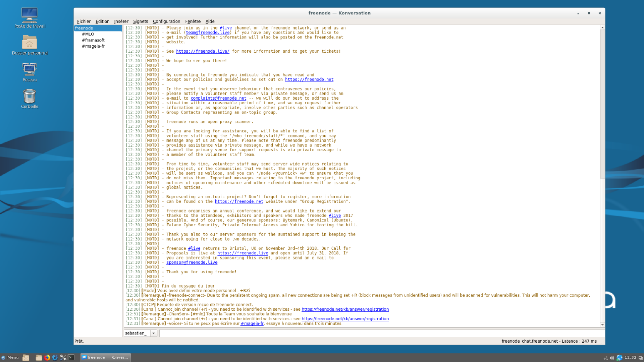This screenshot has height=362, width=644.
Task: Open the Insérer menu
Action: pos(121,21)
